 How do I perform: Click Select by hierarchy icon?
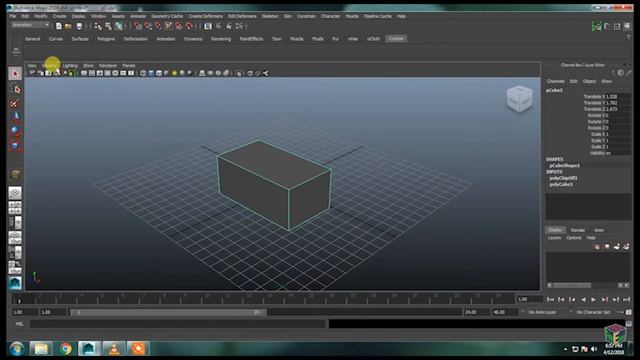point(98,26)
